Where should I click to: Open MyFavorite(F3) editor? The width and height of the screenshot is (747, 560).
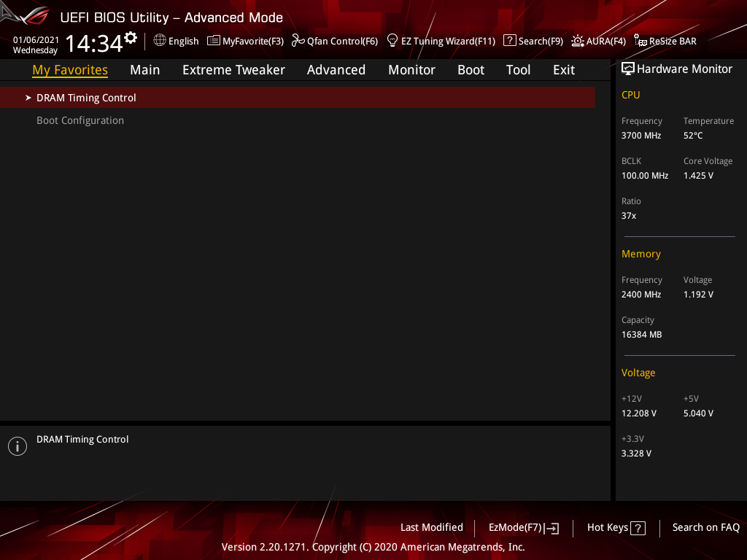point(253,42)
